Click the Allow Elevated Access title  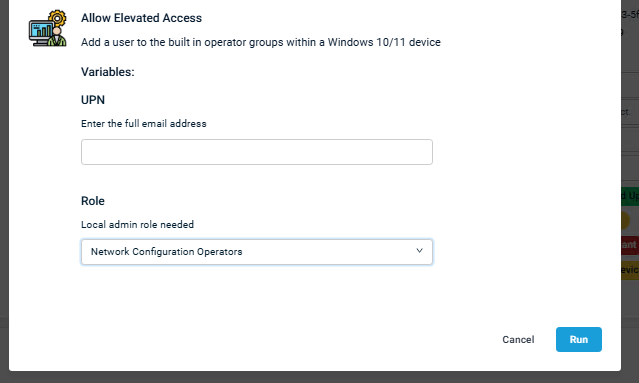141,18
